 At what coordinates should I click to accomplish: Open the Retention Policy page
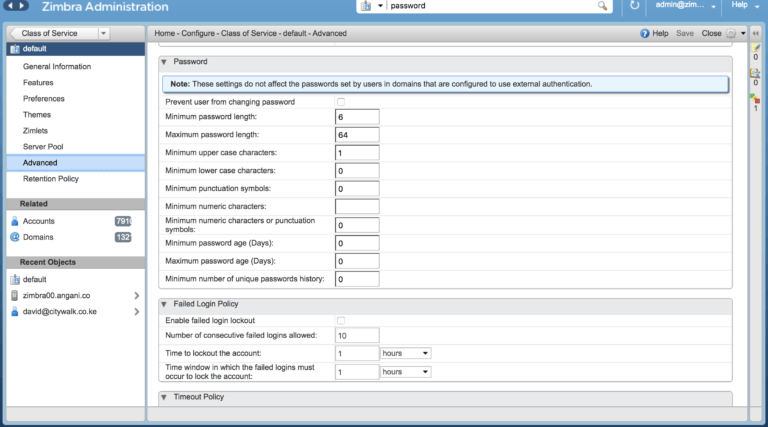pyautogui.click(x=51, y=179)
